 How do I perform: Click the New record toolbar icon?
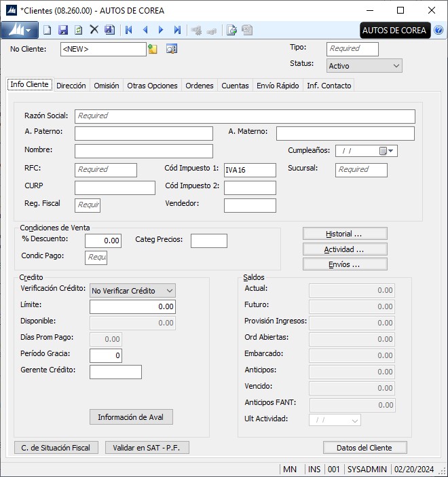(x=47, y=30)
